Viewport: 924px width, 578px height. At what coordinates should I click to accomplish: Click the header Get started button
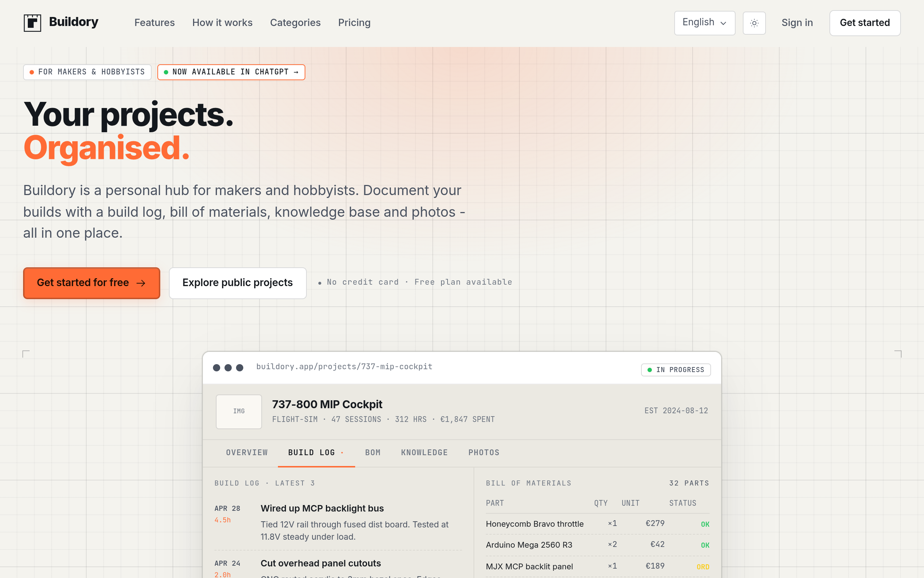pos(865,23)
